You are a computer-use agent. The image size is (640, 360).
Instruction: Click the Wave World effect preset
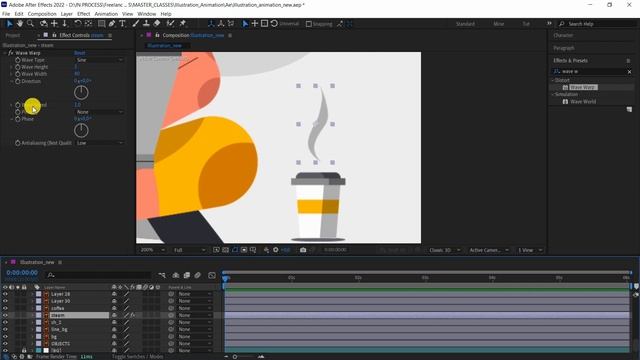(583, 102)
